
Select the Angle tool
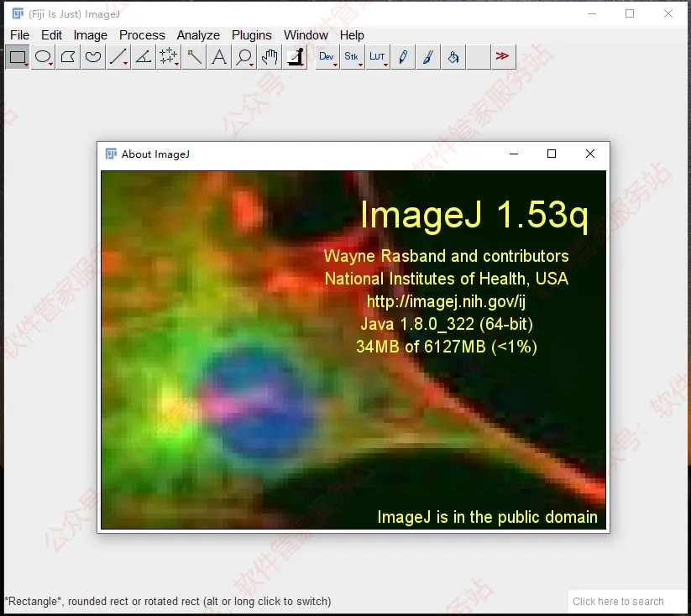tap(144, 57)
